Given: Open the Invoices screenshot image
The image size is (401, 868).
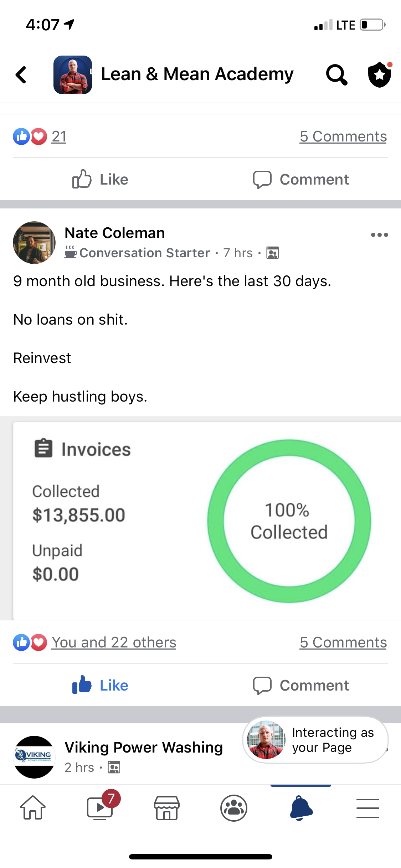Looking at the screenshot, I should [207, 520].
